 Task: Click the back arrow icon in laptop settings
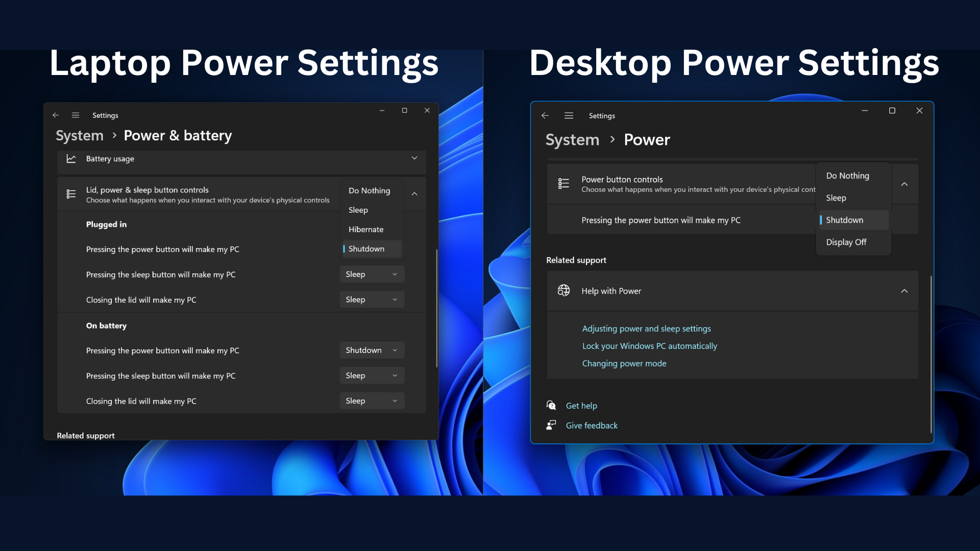56,115
